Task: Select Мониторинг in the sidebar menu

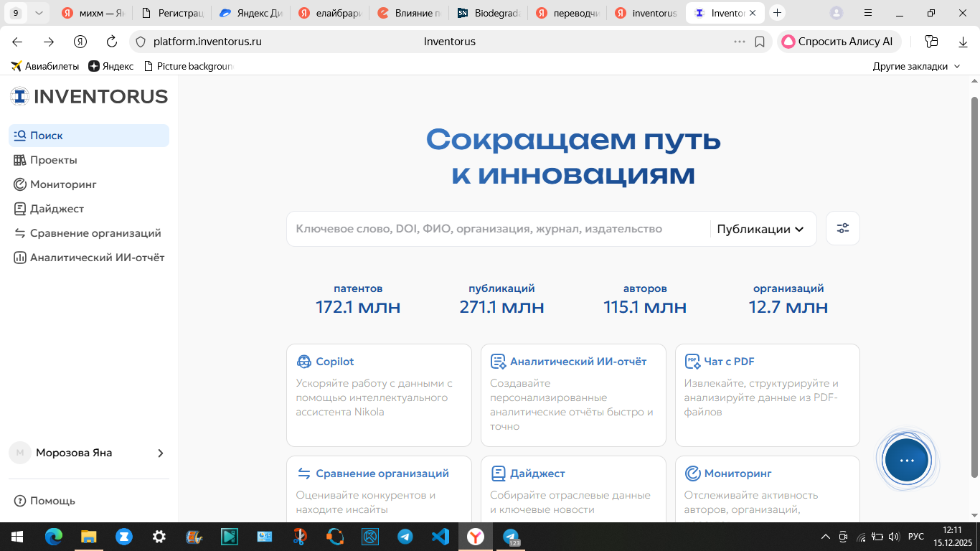Action: 63,184
